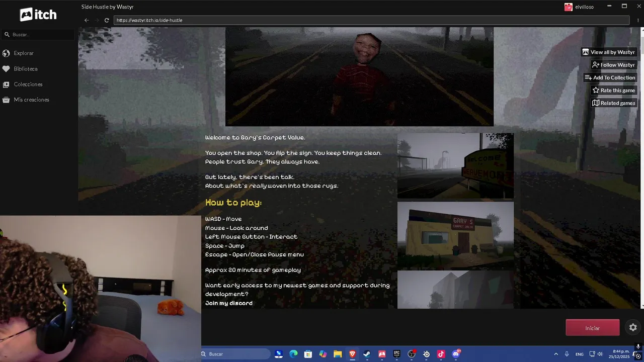Click the Iniciar launch button

pyautogui.click(x=593, y=328)
